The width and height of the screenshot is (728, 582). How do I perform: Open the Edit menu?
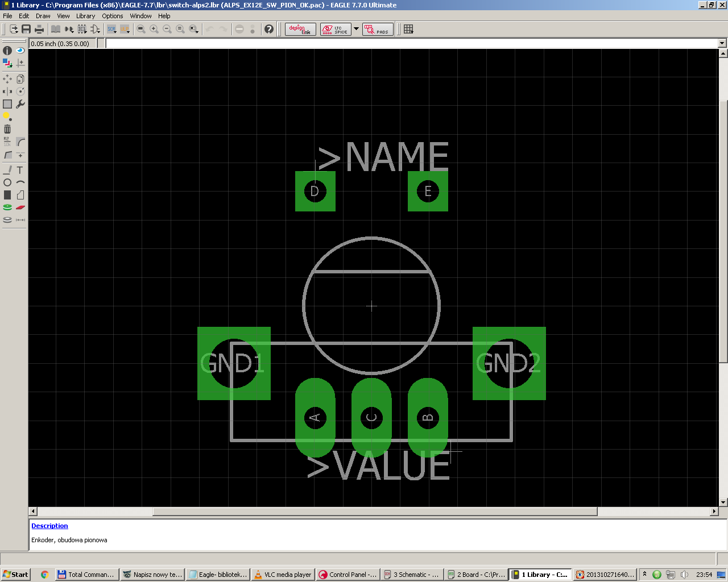tap(24, 16)
